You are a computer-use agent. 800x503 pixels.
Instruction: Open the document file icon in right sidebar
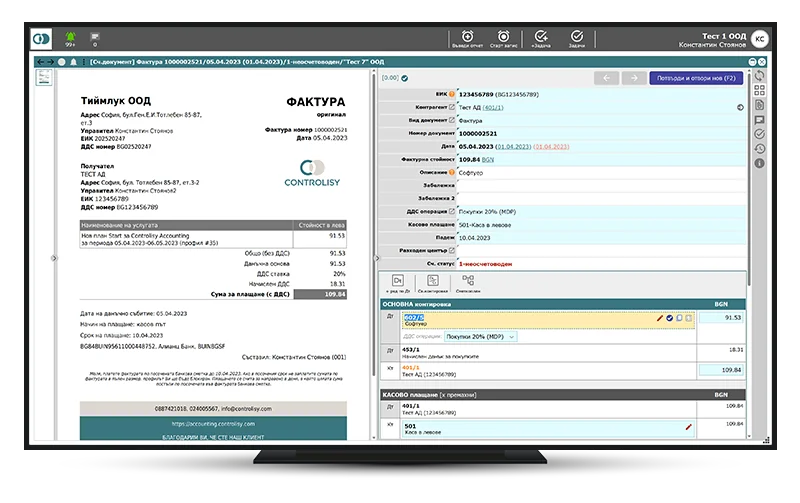click(759, 105)
